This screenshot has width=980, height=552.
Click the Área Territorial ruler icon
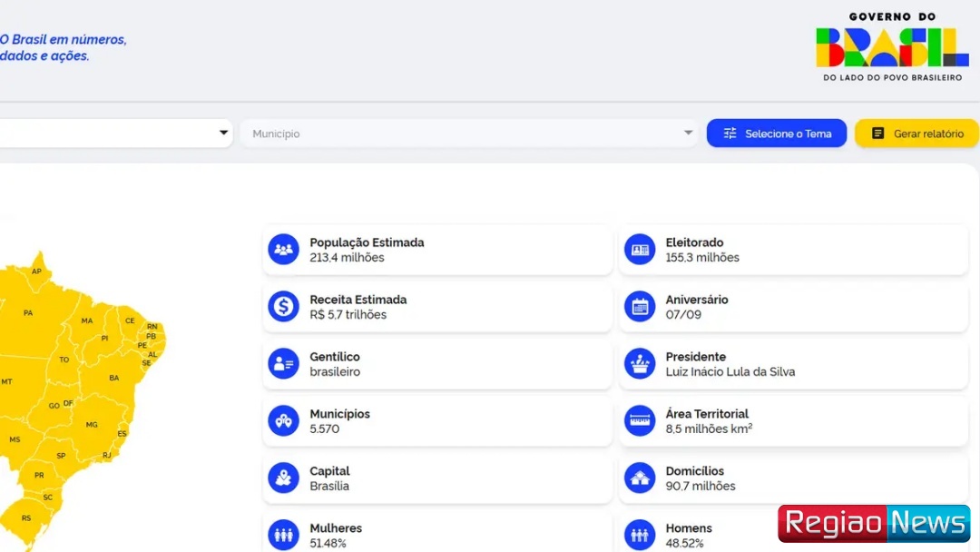coord(640,421)
